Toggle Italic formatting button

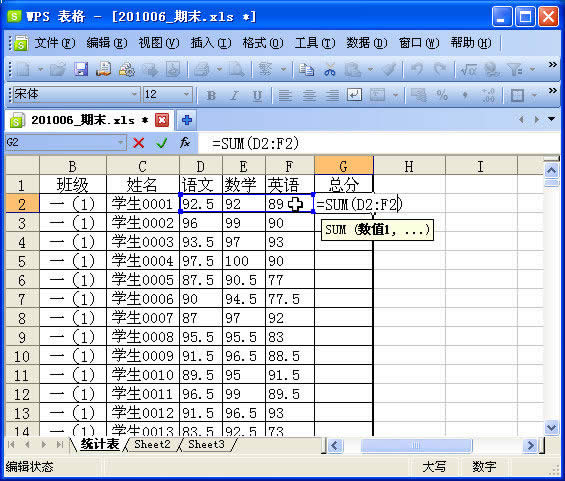point(234,95)
